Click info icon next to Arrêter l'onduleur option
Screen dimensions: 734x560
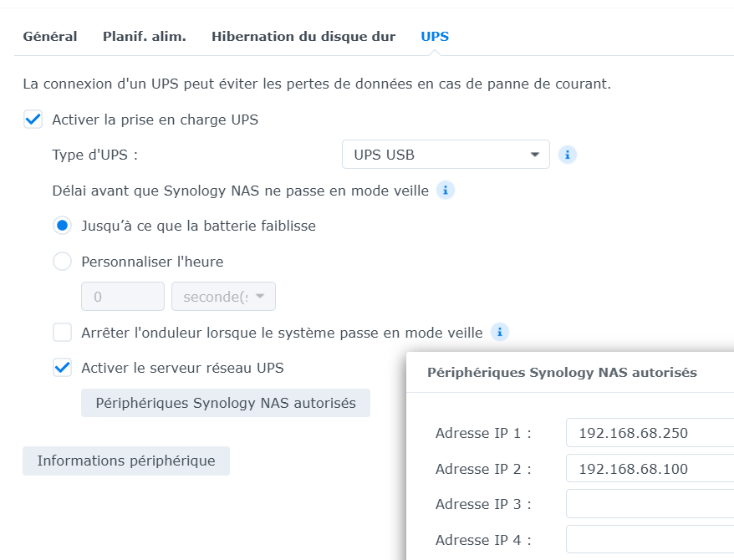click(499, 332)
